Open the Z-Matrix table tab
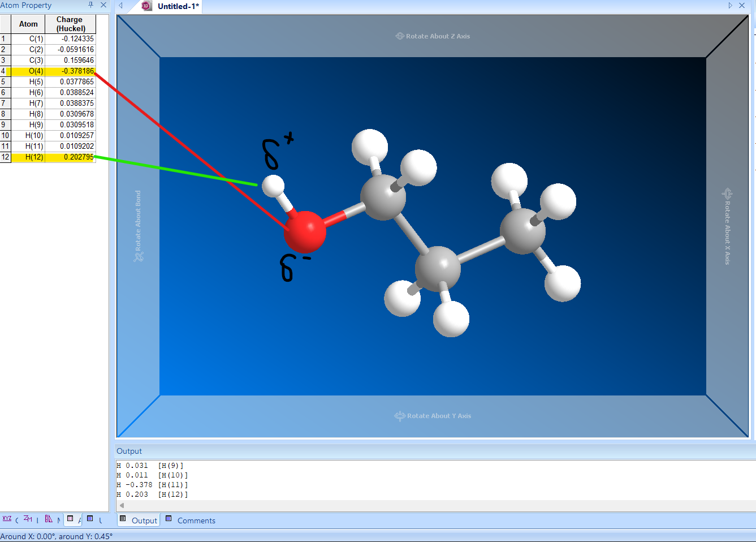This screenshot has height=542, width=756. [27, 518]
